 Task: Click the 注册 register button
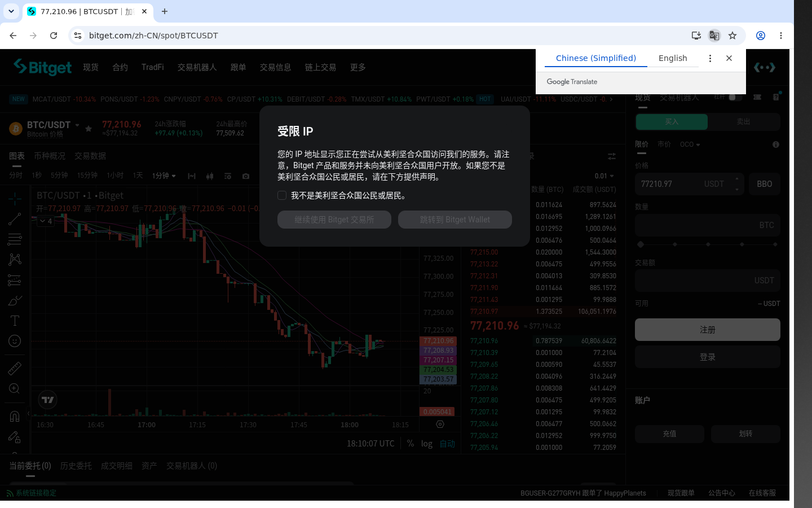coord(708,330)
